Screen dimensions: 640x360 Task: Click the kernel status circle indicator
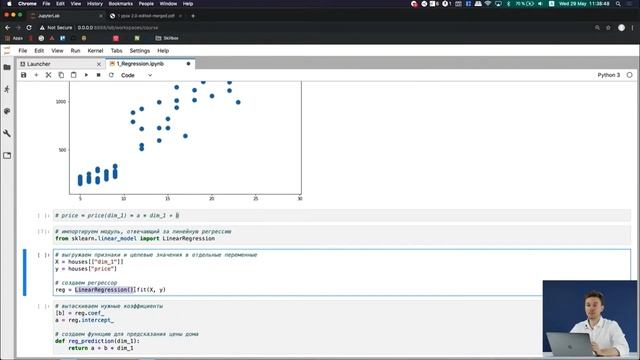(x=629, y=75)
